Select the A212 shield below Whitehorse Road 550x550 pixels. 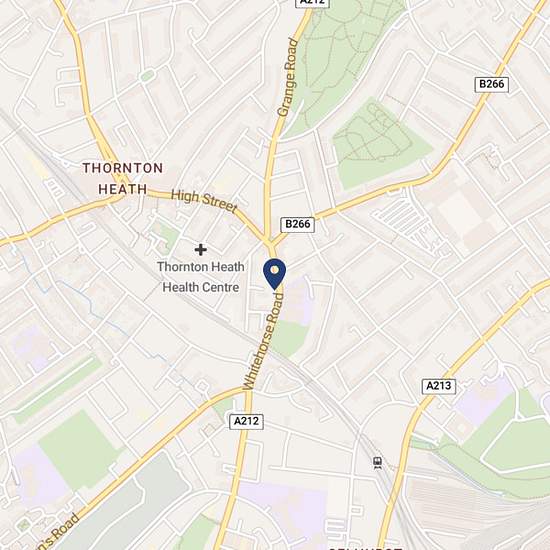tap(246, 421)
